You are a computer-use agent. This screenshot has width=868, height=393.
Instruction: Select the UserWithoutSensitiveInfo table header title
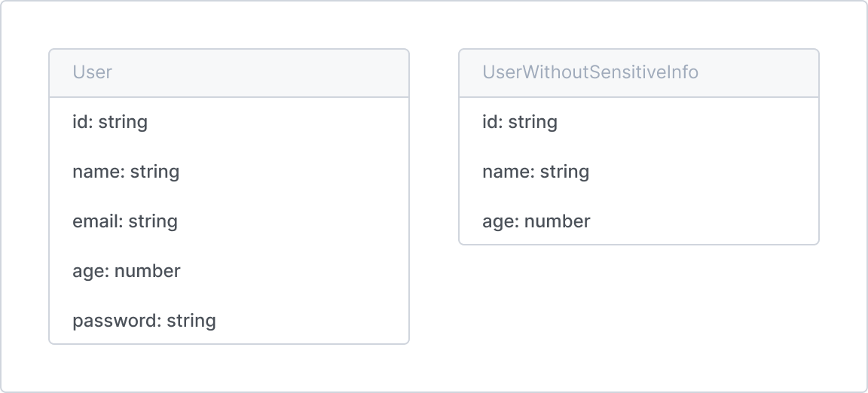590,72
